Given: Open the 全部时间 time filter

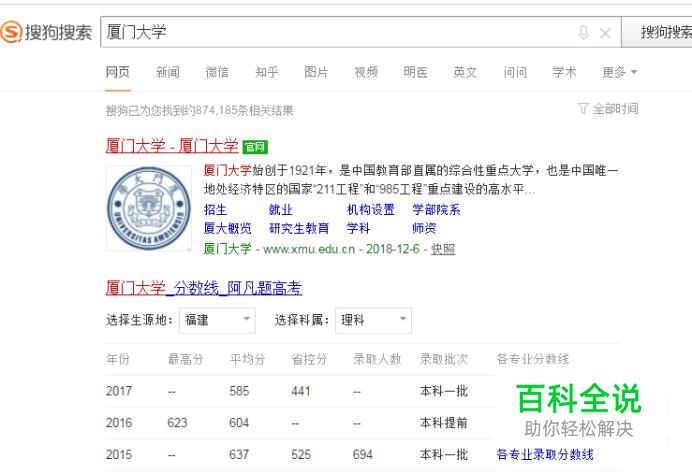Looking at the screenshot, I should [x=615, y=109].
